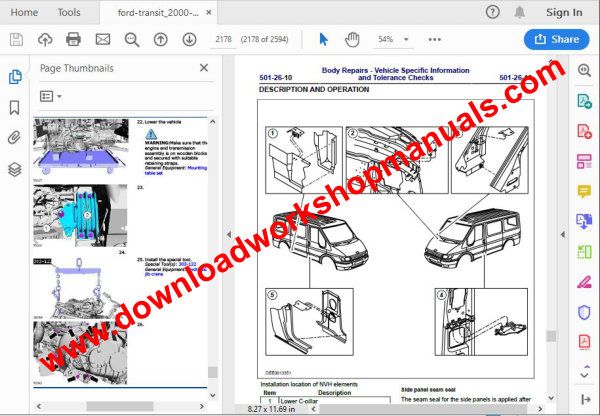Close the ford-transit document tab
Viewport: 600px width, 416px height.
(209, 12)
